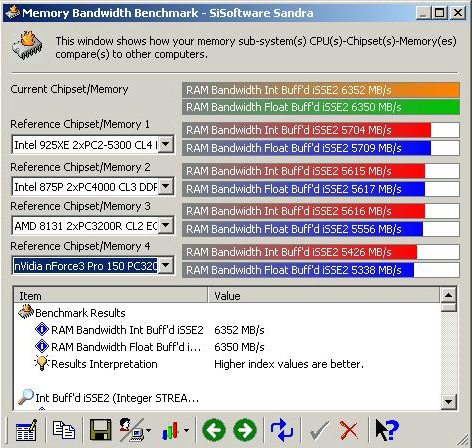The height and width of the screenshot is (448, 472).
Task: Open the report table options icon
Action: [26, 430]
